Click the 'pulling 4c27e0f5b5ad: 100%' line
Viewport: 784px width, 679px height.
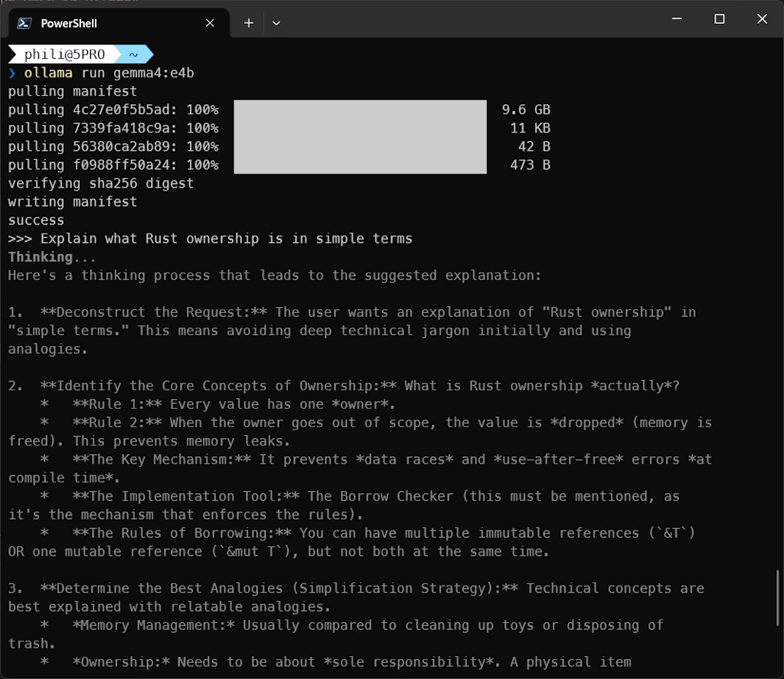tap(113, 110)
